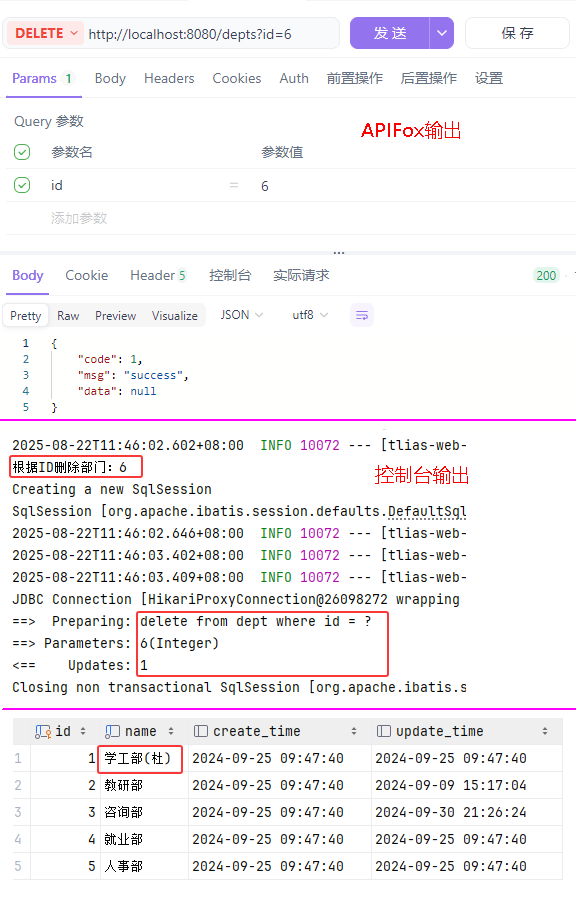Open the DELETE method dropdown

[x=46, y=34]
